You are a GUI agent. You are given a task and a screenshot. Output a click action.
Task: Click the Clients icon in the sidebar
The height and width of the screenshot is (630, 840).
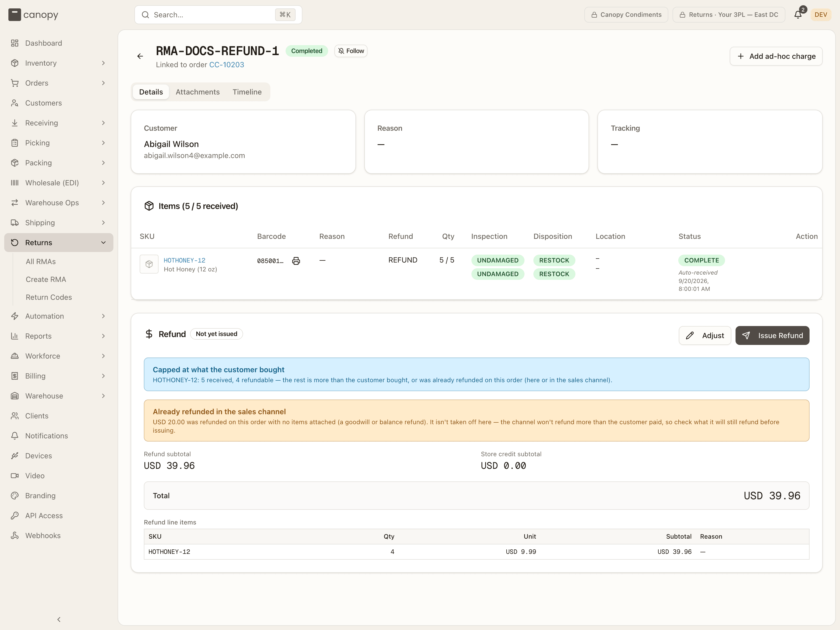click(x=15, y=416)
